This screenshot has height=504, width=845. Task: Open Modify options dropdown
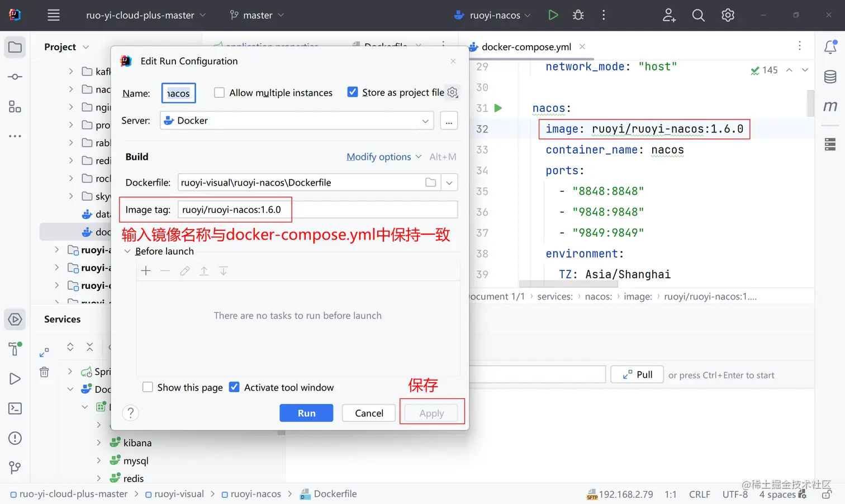coord(384,157)
